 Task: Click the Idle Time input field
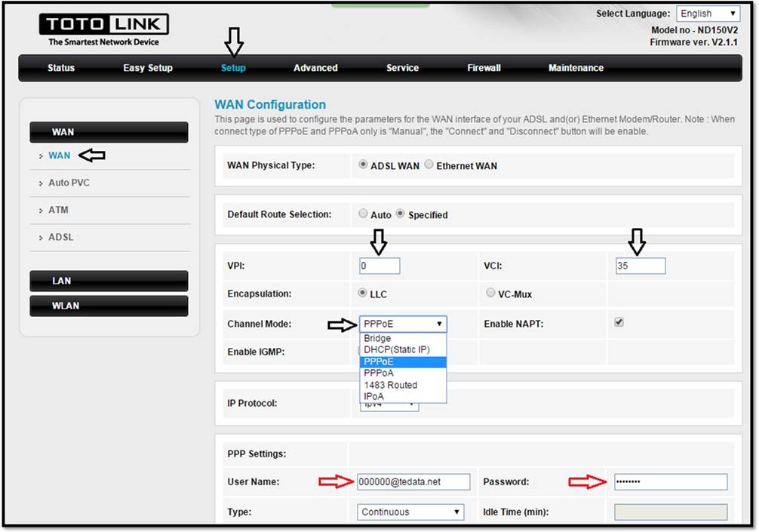pos(671,512)
